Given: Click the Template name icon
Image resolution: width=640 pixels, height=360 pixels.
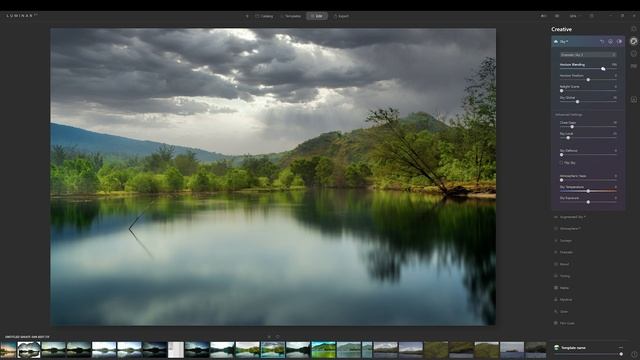Looking at the screenshot, I should [556, 347].
